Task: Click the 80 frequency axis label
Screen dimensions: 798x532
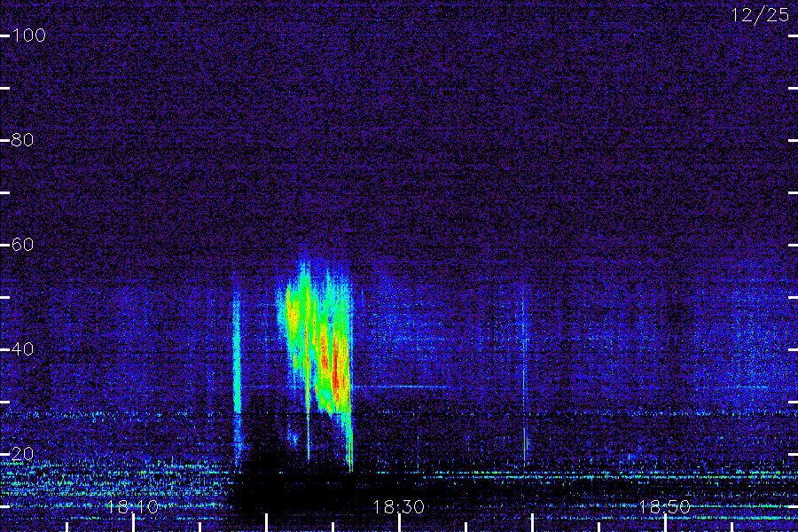Action: (x=22, y=140)
